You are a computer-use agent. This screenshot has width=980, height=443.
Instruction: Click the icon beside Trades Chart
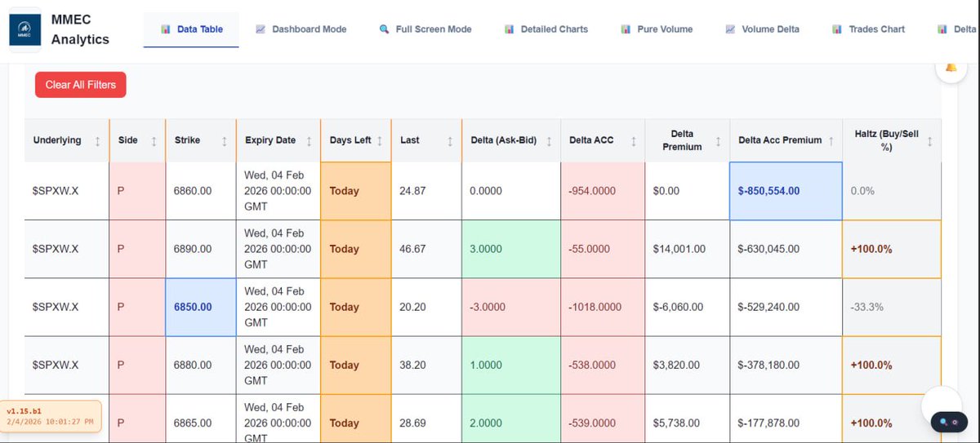(837, 29)
